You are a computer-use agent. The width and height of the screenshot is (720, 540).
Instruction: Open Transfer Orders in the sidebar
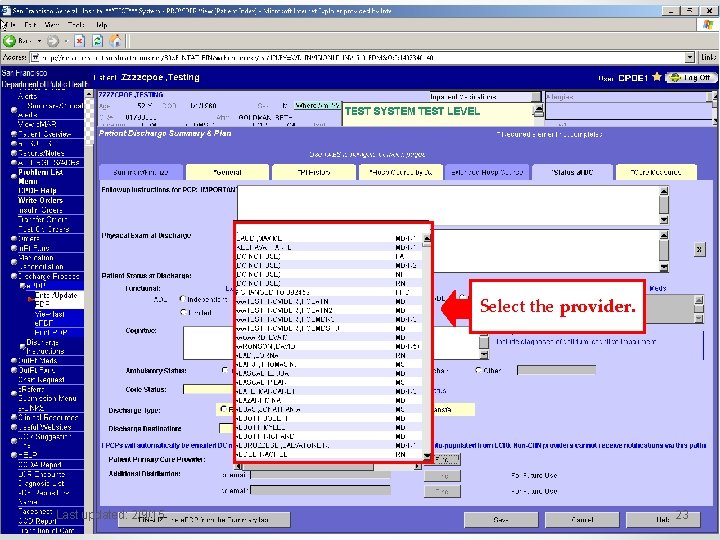43,219
